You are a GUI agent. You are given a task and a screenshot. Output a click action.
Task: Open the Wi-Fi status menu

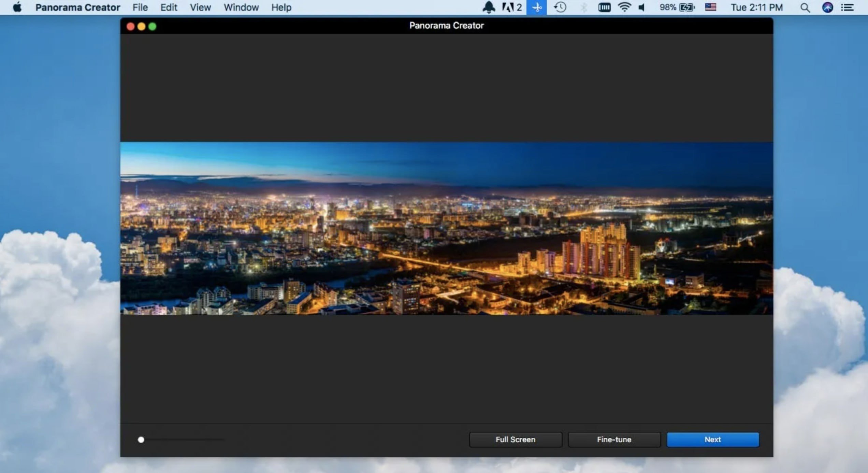[x=624, y=7]
